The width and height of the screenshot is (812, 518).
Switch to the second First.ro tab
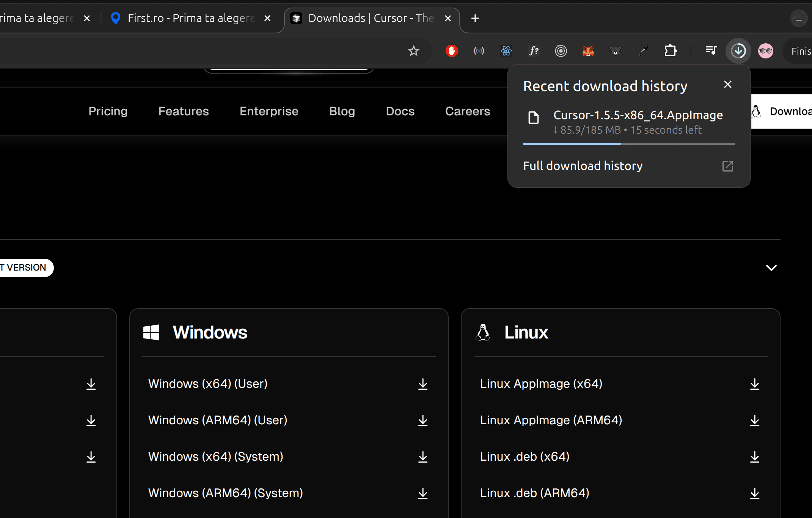point(191,18)
